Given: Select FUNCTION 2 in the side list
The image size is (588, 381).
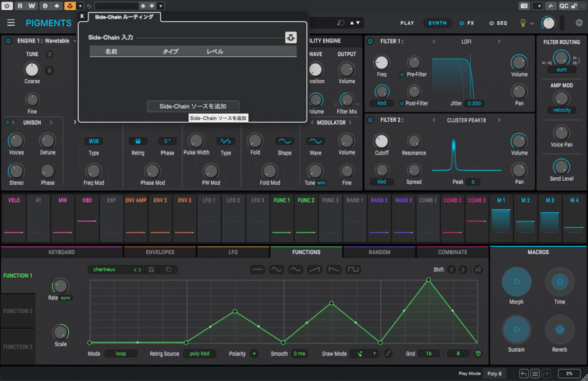Looking at the screenshot, I should [18, 311].
